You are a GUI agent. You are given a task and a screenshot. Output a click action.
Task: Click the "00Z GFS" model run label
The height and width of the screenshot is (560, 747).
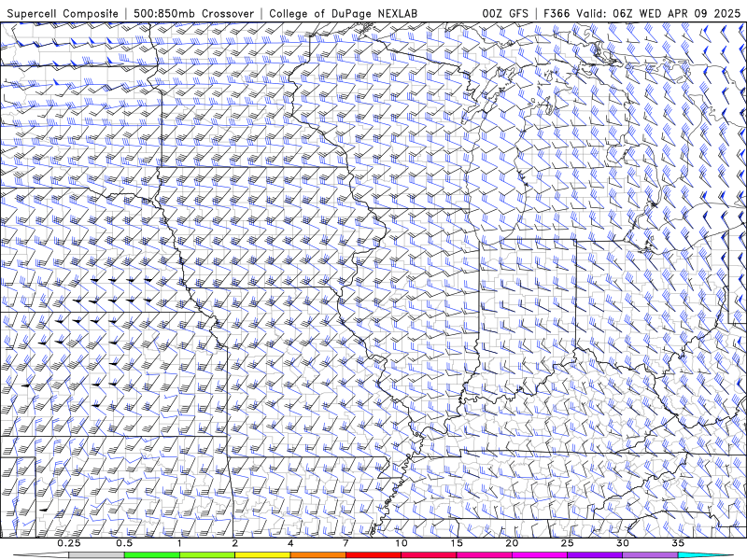[x=505, y=13]
